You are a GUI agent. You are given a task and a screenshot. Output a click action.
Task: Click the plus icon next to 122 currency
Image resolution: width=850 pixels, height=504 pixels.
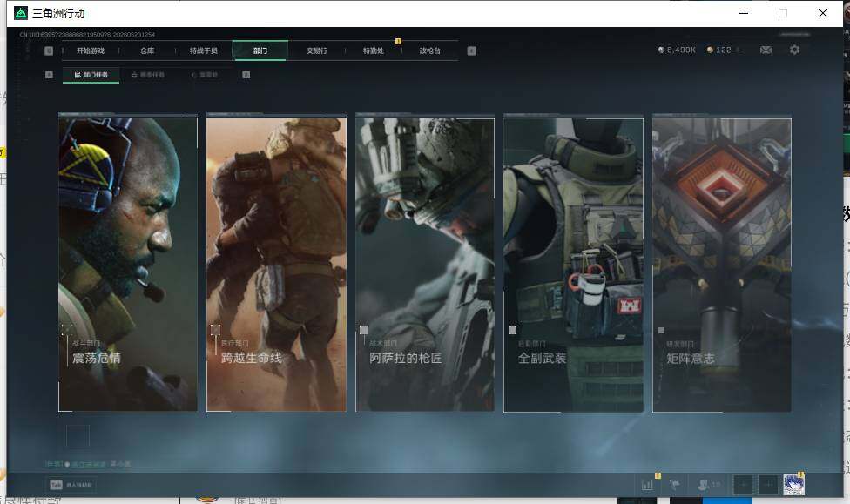pyautogui.click(x=738, y=50)
